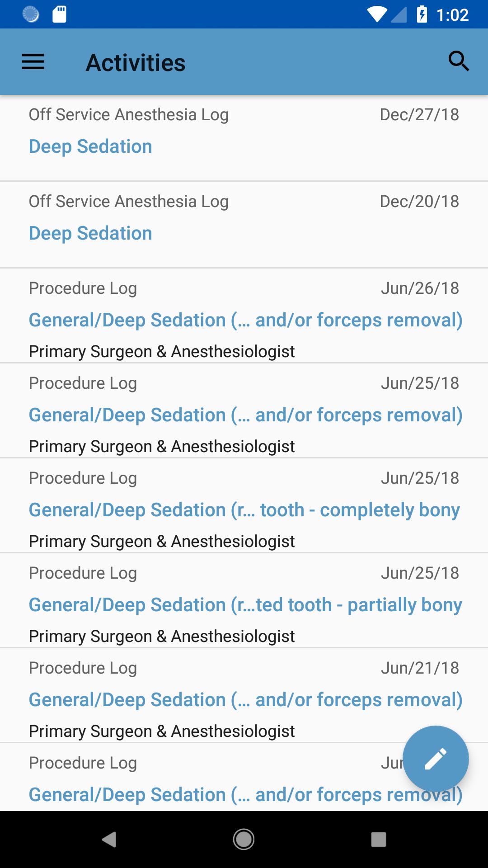This screenshot has height=868, width=488.
Task: Open Deep Sedation entry dated Dec/27/18
Action: [244, 138]
